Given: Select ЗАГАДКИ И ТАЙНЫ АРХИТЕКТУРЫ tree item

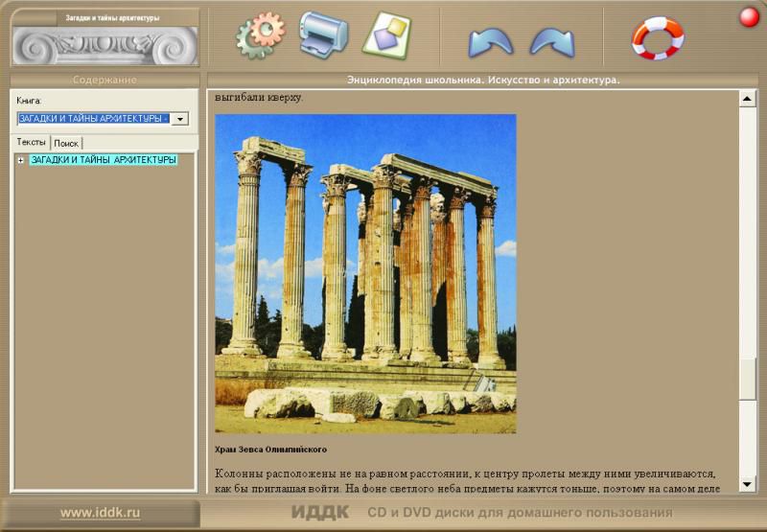Looking at the screenshot, I should point(104,160).
